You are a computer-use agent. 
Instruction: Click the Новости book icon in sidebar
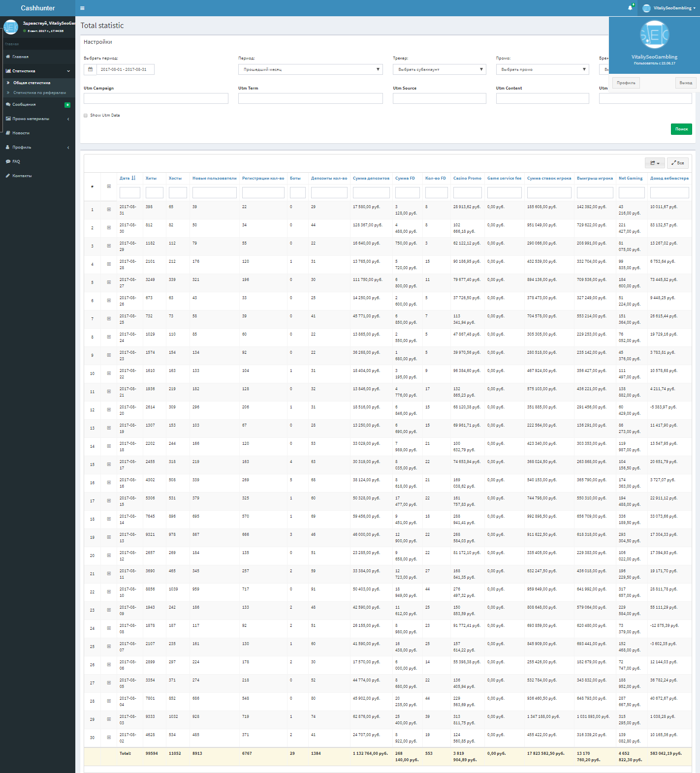coord(8,133)
